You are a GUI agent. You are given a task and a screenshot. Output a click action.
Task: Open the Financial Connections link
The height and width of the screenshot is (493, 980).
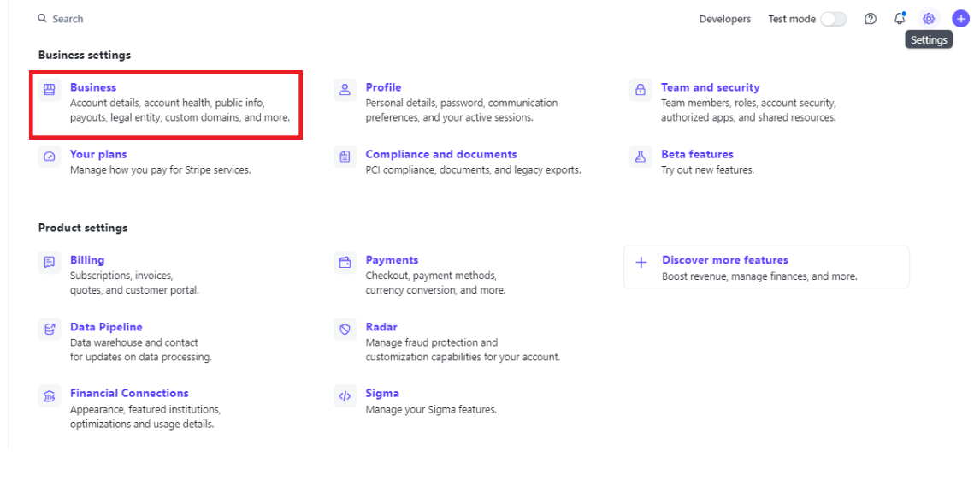tap(129, 393)
